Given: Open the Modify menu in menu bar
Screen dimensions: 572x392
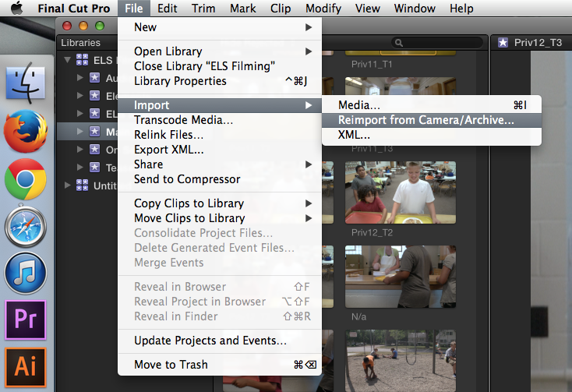Looking at the screenshot, I should point(322,9).
